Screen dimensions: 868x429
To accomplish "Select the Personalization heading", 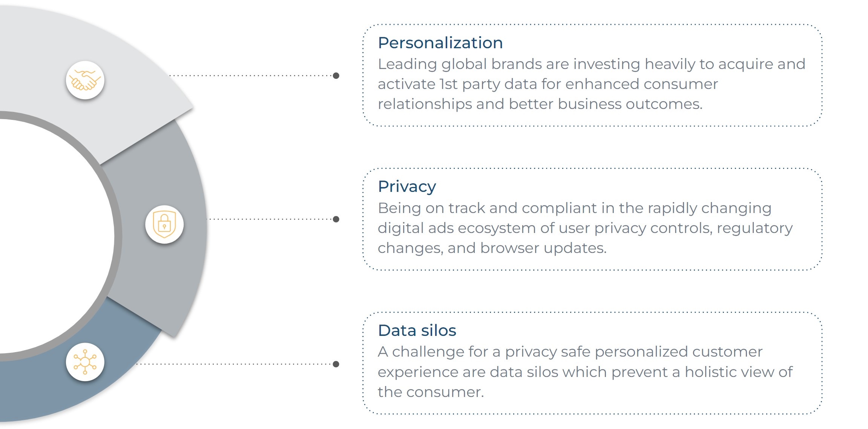I will point(440,43).
